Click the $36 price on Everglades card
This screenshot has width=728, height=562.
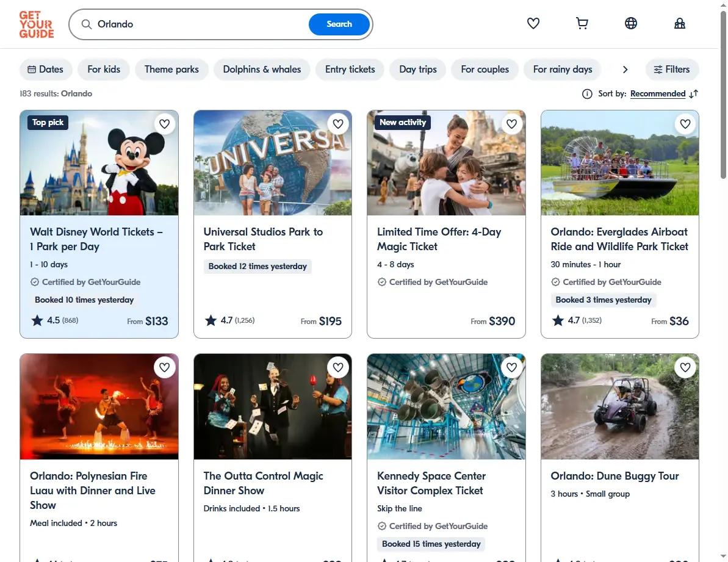[x=679, y=321]
